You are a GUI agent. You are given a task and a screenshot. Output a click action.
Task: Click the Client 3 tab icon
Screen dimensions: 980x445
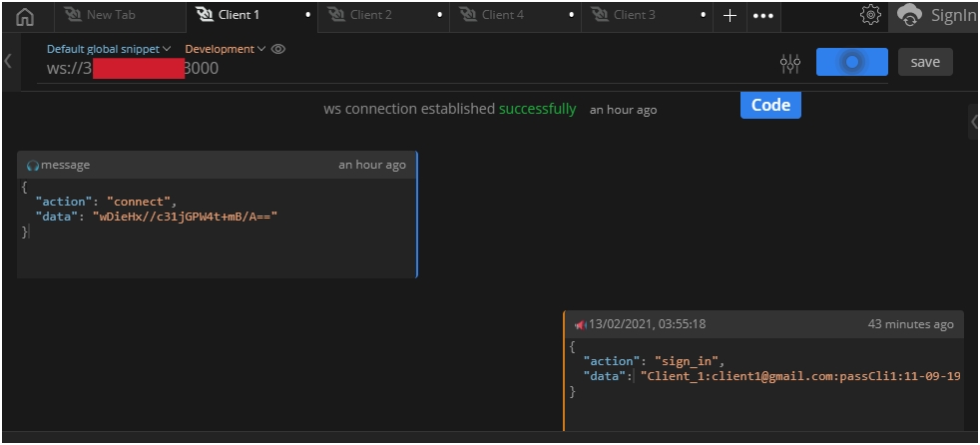[600, 15]
